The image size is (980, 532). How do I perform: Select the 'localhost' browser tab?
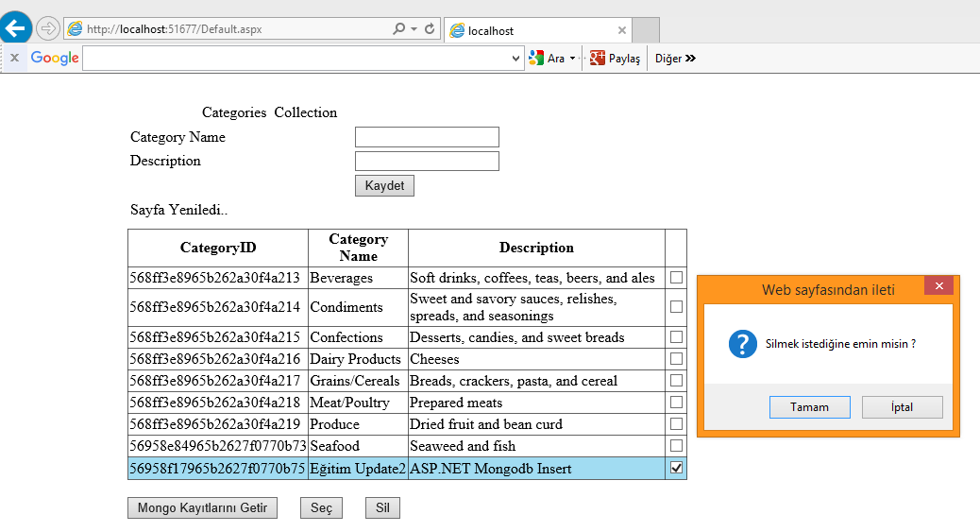533,30
